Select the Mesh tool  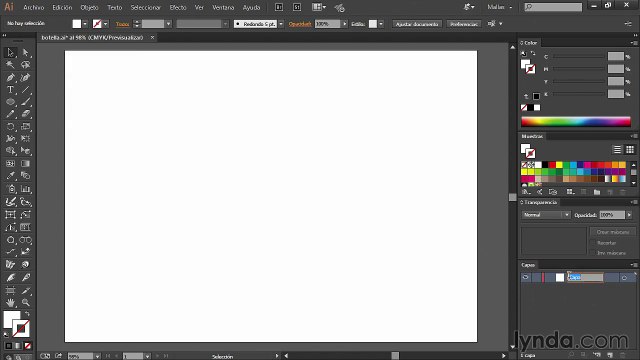pyautogui.click(x=10, y=164)
